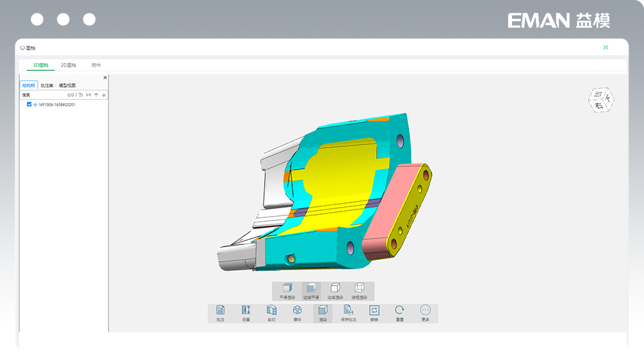This screenshot has height=363, width=644.
Task: Choose 平滑渲染 smooth rendering mode
Action: coord(287,291)
